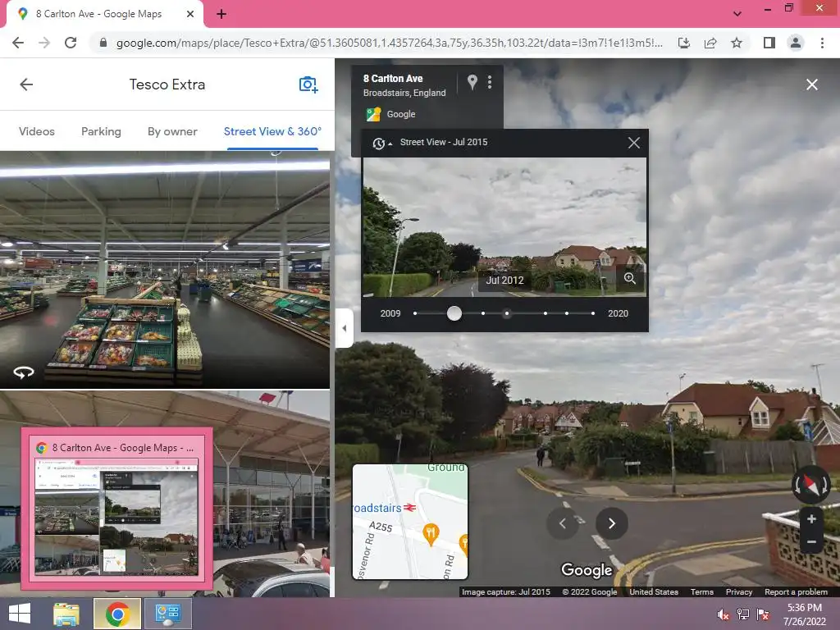Open the Chrome three-dot menu

pos(822,43)
